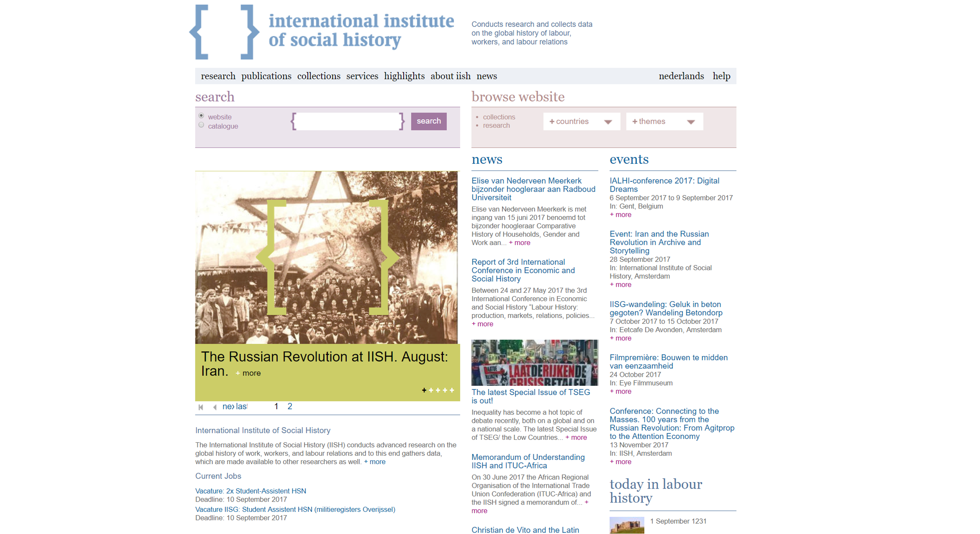Focus the search text field
980x534 pixels.
(348, 121)
